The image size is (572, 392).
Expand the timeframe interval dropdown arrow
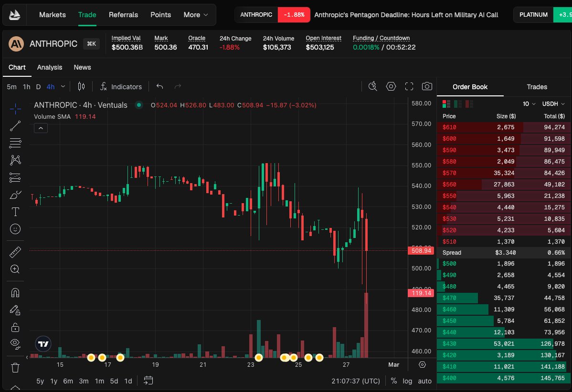tap(63, 86)
